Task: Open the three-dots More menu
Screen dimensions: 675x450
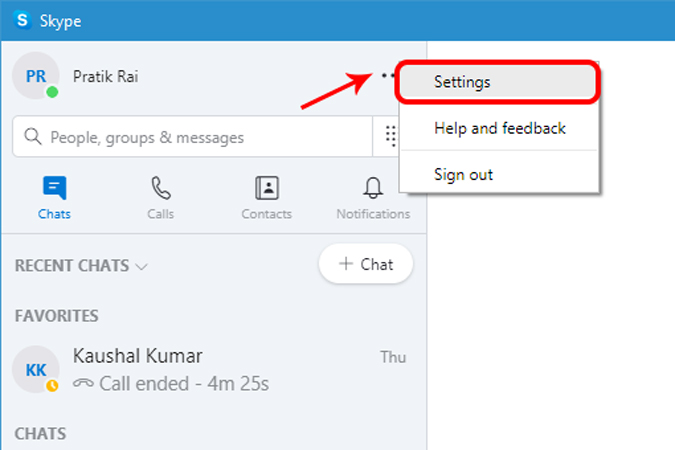Action: (389, 76)
